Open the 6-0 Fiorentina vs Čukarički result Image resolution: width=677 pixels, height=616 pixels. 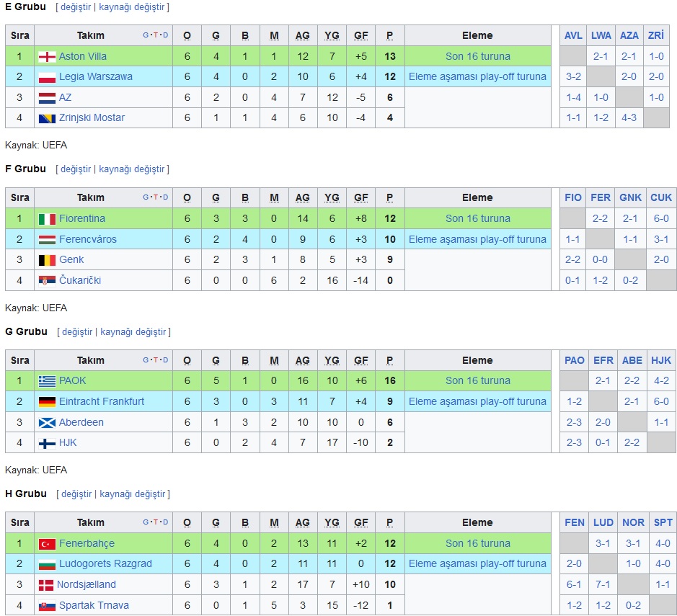coord(661,219)
